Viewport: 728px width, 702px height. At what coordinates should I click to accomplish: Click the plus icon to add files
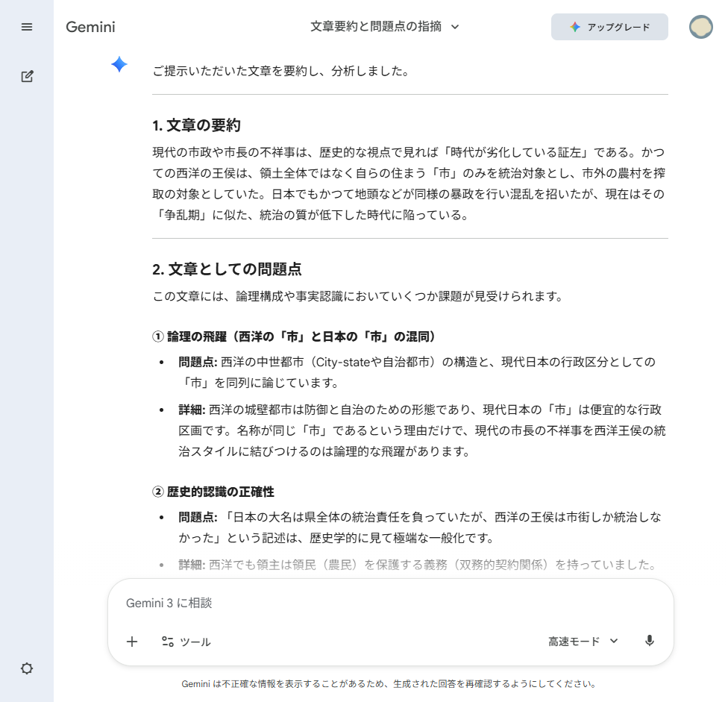click(132, 642)
